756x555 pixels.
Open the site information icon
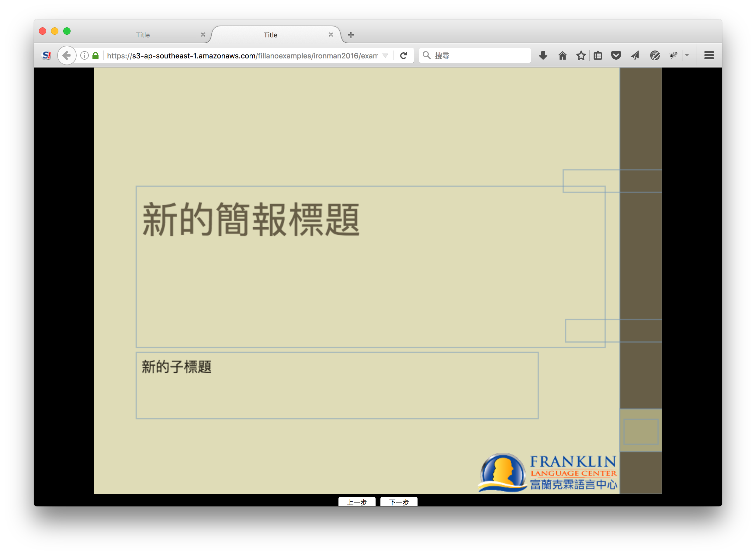pos(85,55)
